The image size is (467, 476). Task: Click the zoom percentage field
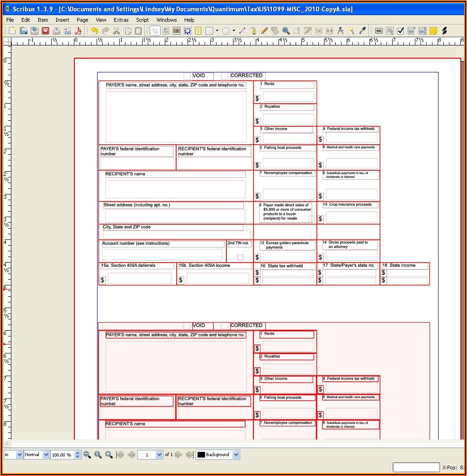[62, 455]
